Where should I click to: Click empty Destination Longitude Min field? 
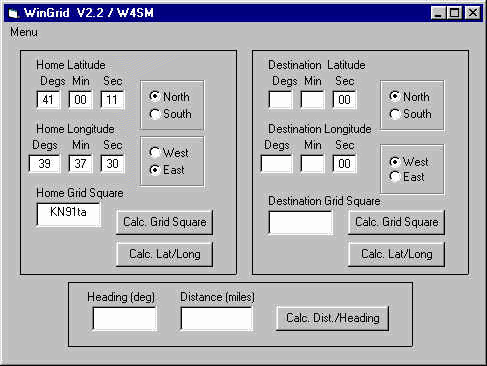(312, 164)
